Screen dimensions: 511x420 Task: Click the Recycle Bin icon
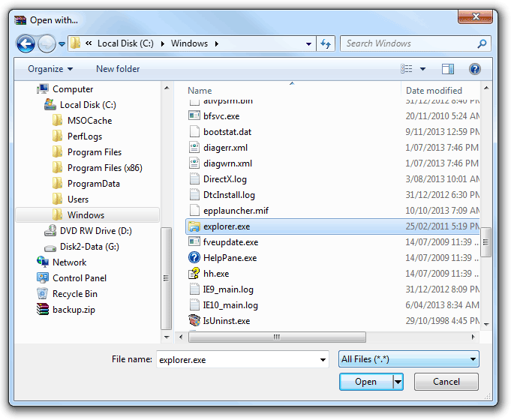43,293
